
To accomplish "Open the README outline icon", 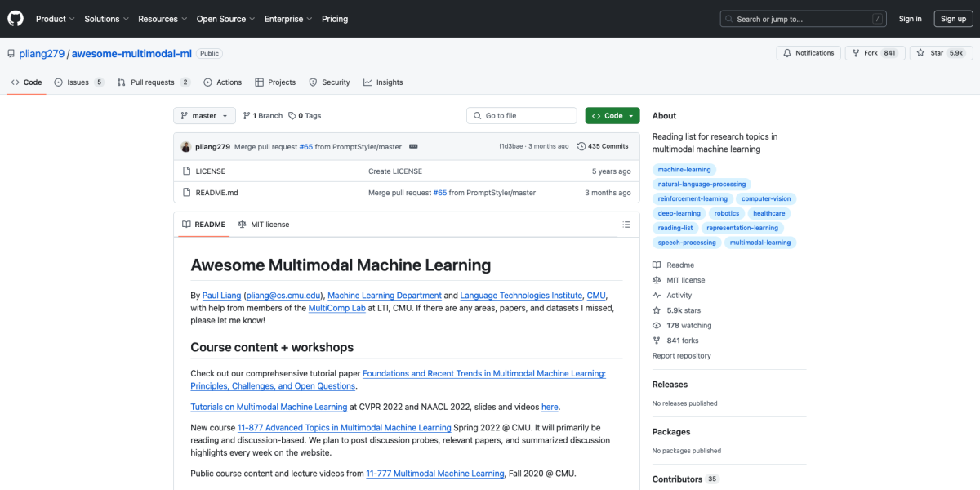I will tap(626, 225).
